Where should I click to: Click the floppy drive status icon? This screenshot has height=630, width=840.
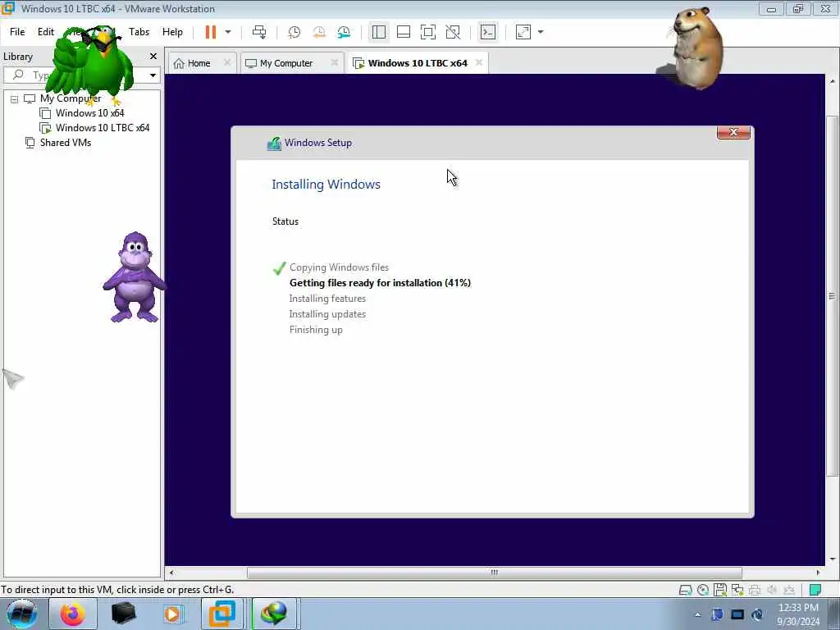pyautogui.click(x=720, y=590)
